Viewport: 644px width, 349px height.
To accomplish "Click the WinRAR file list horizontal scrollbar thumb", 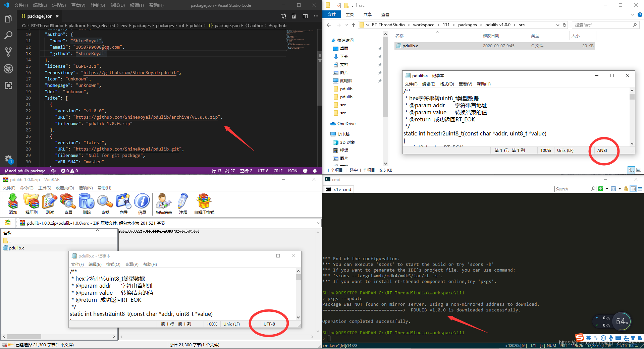I will [x=24, y=337].
